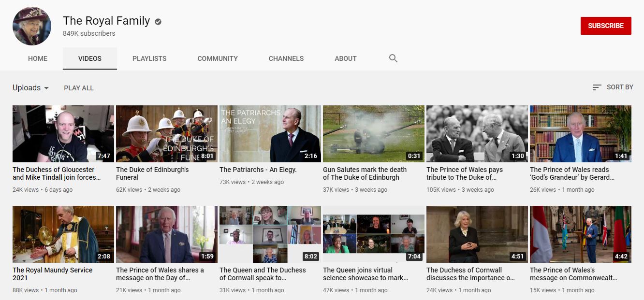This screenshot has width=644, height=300.
Task: Click the 0:31 duration badge
Action: 414,156
